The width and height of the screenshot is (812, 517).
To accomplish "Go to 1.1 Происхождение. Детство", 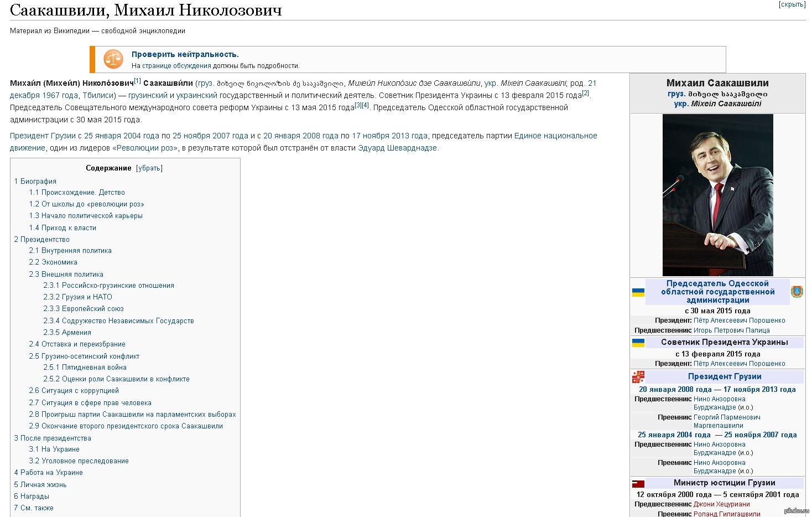I will pyautogui.click(x=77, y=193).
